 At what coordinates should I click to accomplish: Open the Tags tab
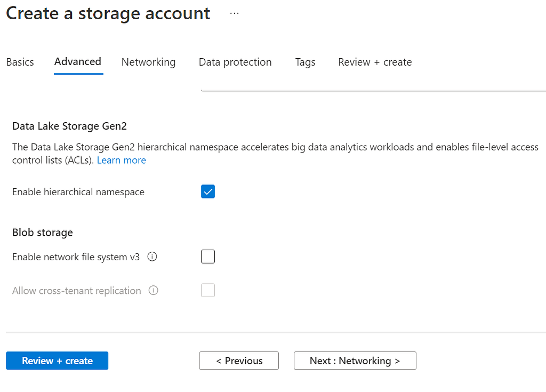[306, 62]
